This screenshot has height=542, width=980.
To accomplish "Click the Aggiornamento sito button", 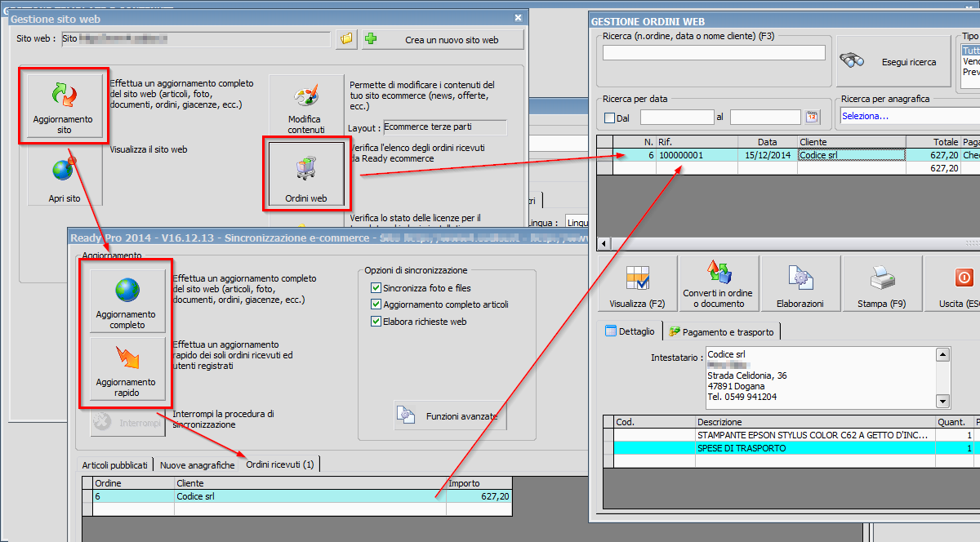I will coord(65,106).
